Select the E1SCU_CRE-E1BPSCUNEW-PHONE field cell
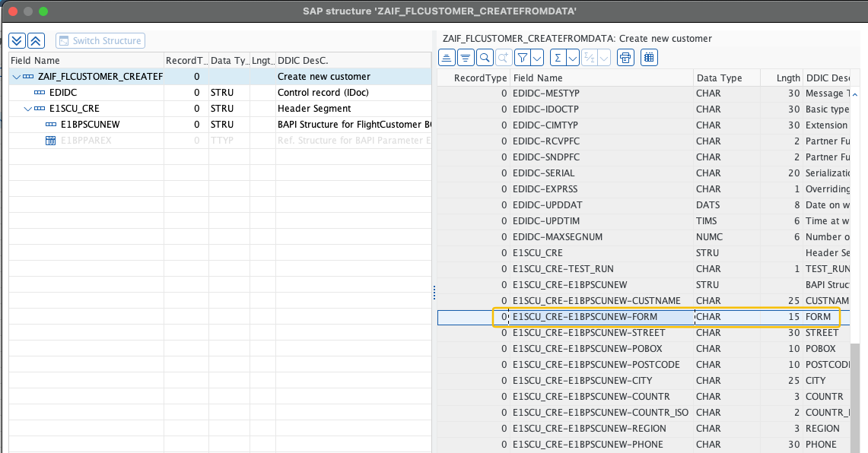868x453 pixels. click(602, 445)
